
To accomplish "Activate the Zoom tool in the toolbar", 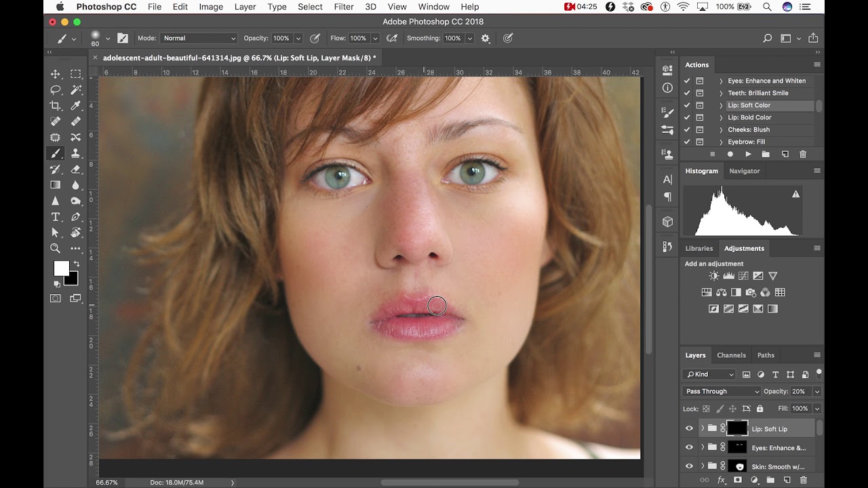I will point(56,249).
